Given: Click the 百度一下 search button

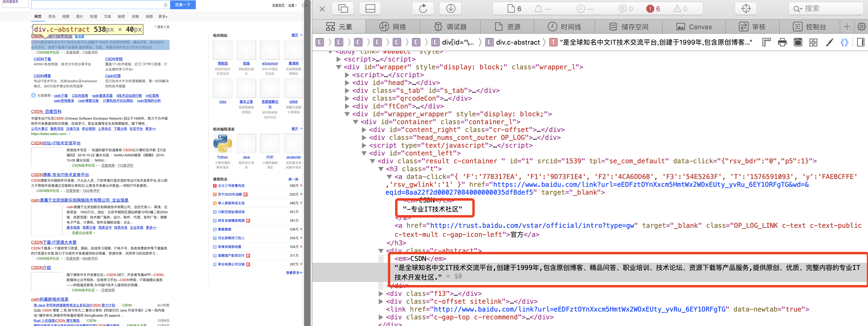Looking at the screenshot, I should [183, 5].
